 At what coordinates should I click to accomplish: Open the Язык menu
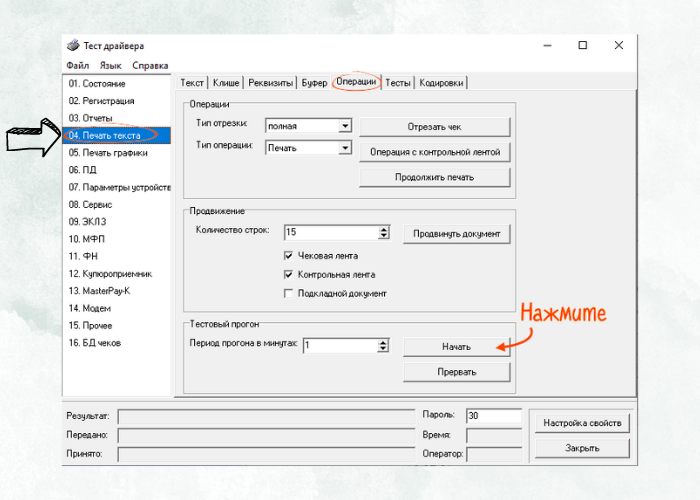point(110,65)
